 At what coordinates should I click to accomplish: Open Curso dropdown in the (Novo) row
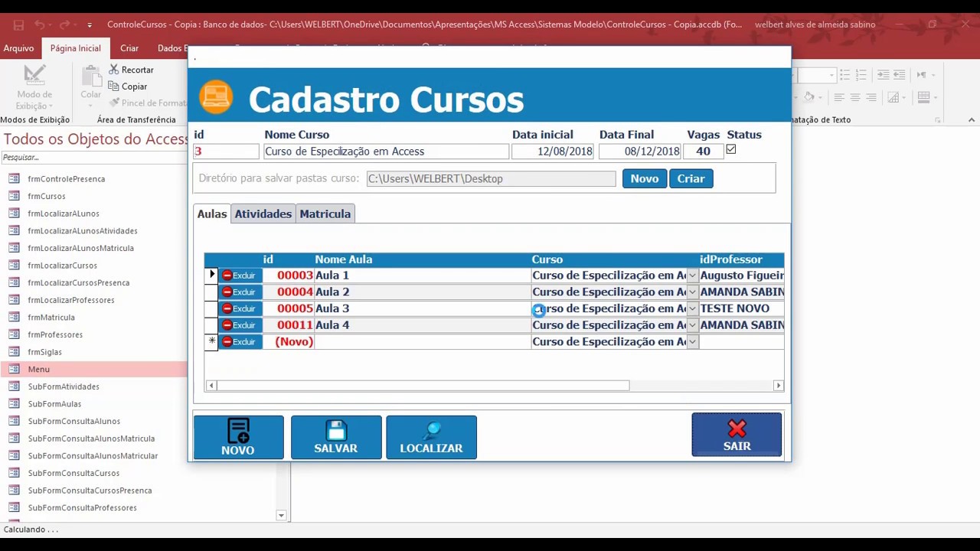pos(692,342)
